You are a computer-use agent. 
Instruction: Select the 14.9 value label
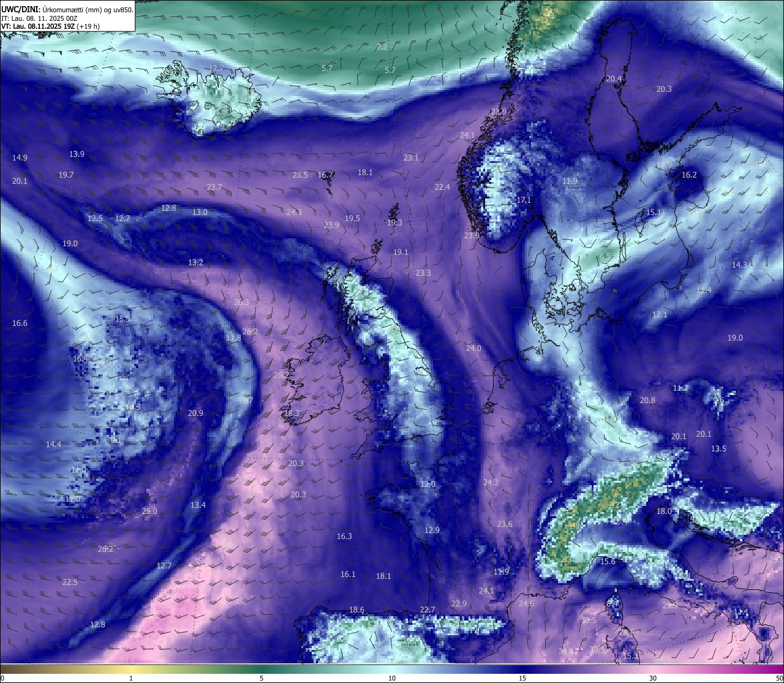pos(20,157)
